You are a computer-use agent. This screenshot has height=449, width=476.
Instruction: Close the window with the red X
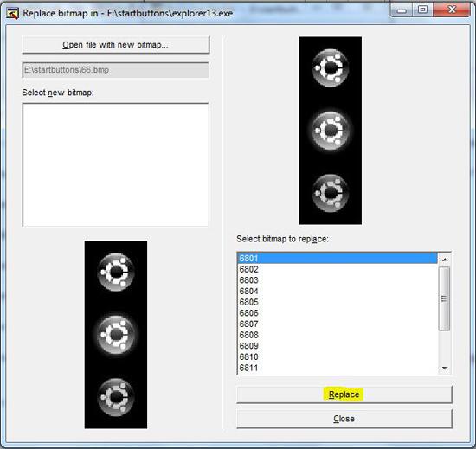pyautogui.click(x=452, y=10)
